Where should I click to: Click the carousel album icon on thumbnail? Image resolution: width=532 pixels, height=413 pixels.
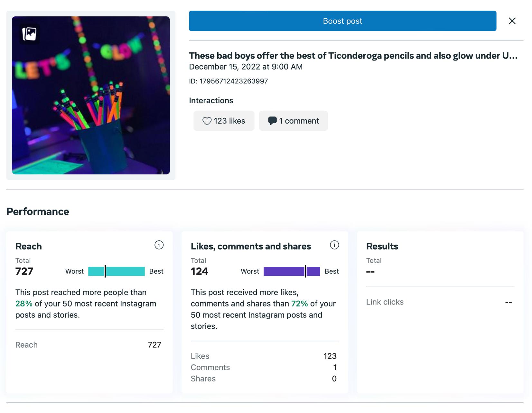[x=29, y=34]
